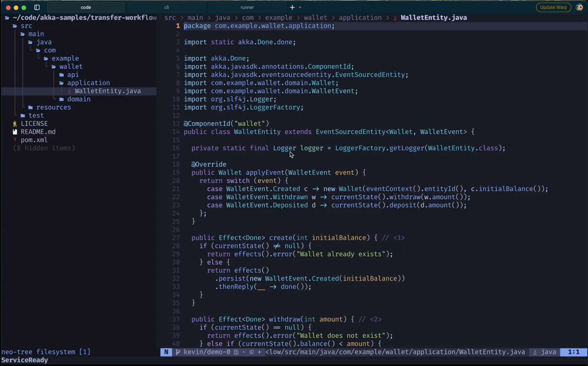Click the git branch icon before kevin/demo-0
Image resolution: width=588 pixels, height=366 pixels.
(178, 352)
